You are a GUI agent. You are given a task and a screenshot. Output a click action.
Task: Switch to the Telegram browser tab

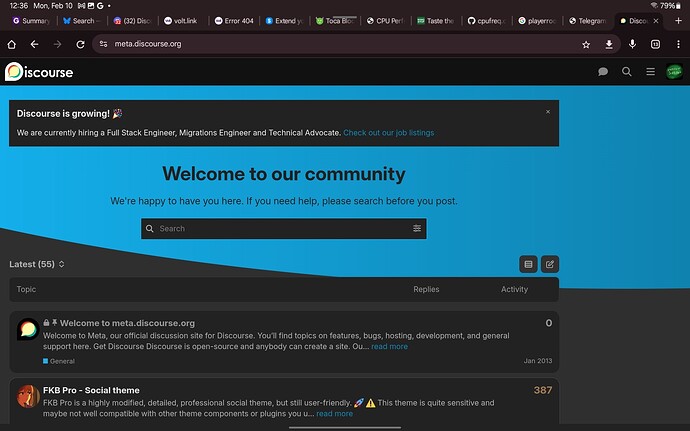click(x=588, y=21)
